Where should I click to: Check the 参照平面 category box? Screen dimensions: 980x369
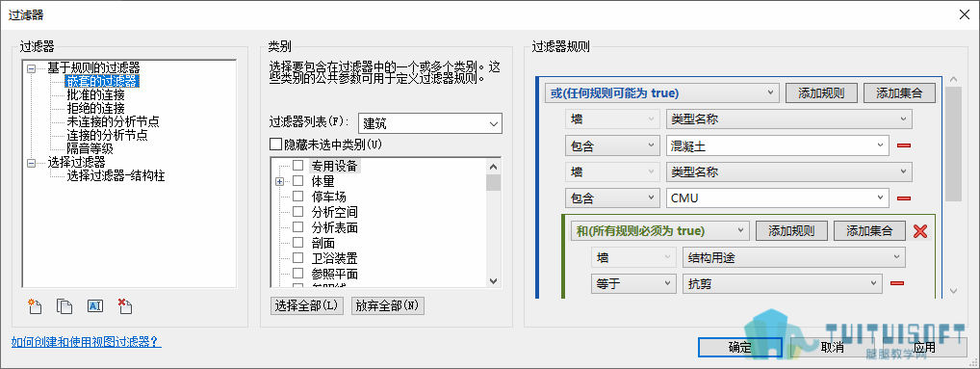tap(298, 274)
